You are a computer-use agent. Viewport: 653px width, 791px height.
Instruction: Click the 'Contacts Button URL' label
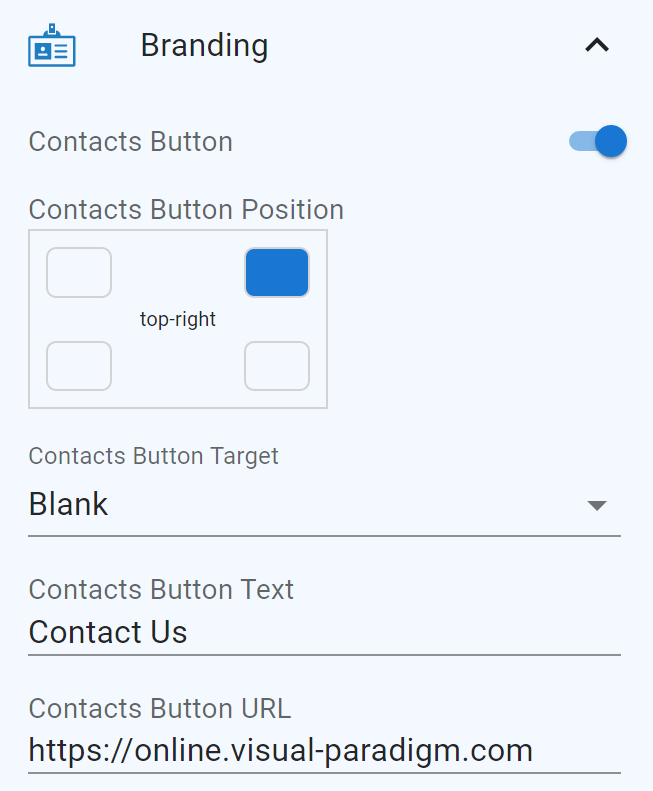160,709
